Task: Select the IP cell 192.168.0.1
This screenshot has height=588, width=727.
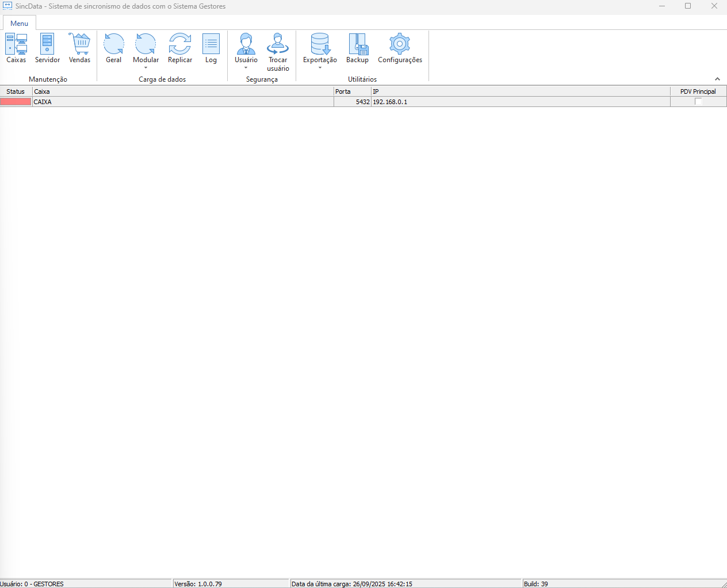Action: [x=390, y=102]
